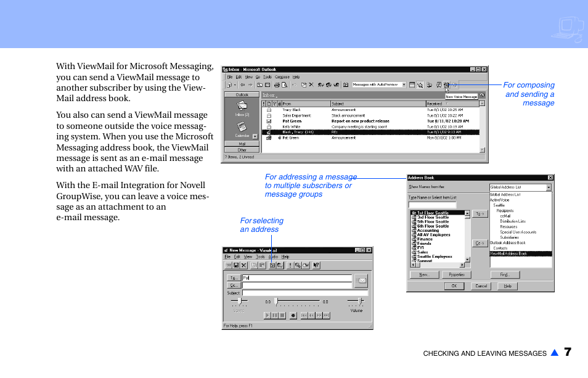The image size is (588, 378).
Task: Choose Contacts in the address dropdown list
Action: (500, 249)
